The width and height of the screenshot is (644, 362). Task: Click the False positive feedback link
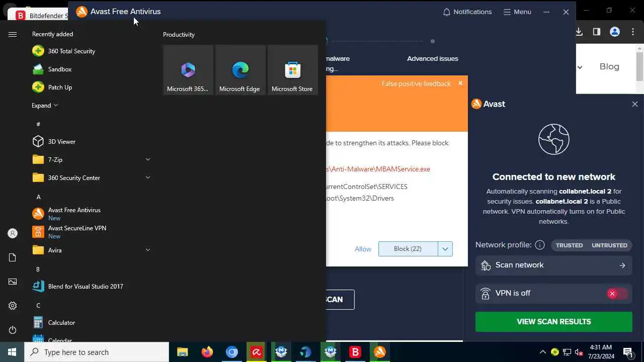pyautogui.click(x=416, y=84)
